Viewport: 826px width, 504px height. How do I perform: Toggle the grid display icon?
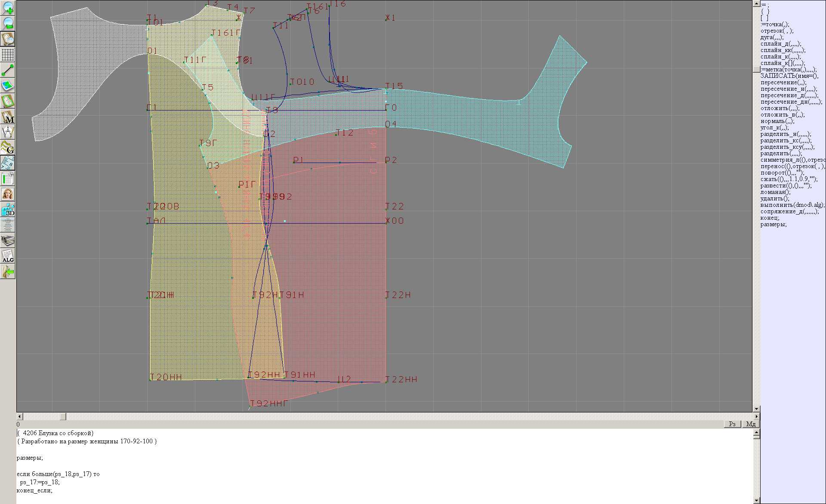tap(8, 55)
